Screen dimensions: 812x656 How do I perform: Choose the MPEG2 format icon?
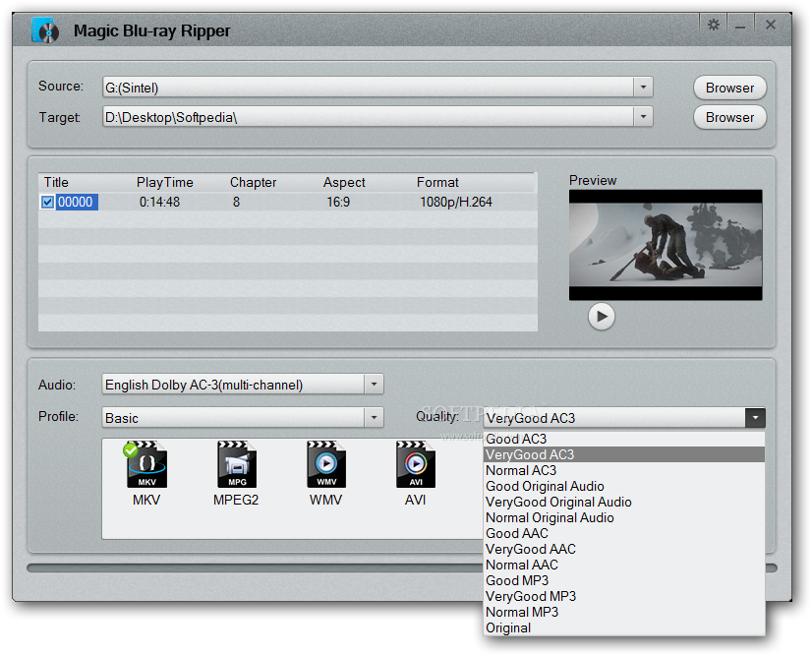pyautogui.click(x=237, y=465)
